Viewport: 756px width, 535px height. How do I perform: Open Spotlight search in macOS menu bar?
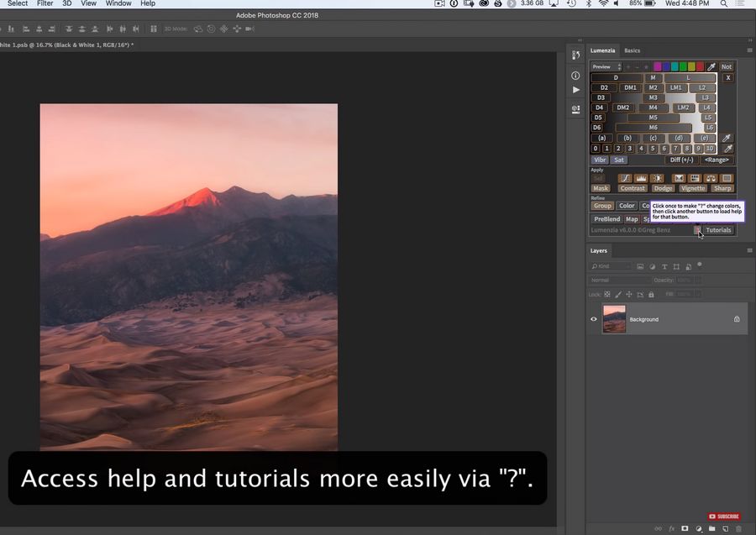(724, 3)
